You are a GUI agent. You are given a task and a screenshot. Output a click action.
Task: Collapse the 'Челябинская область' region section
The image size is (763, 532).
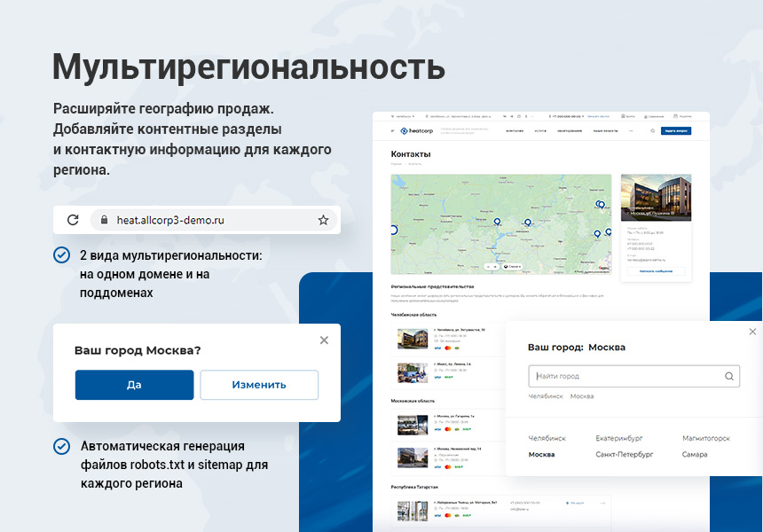click(x=413, y=315)
